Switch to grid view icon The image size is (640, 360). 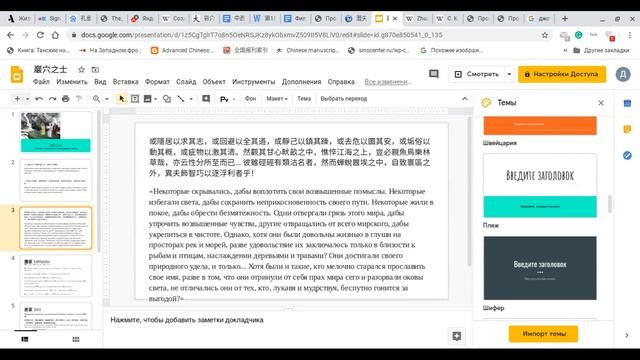[76, 339]
